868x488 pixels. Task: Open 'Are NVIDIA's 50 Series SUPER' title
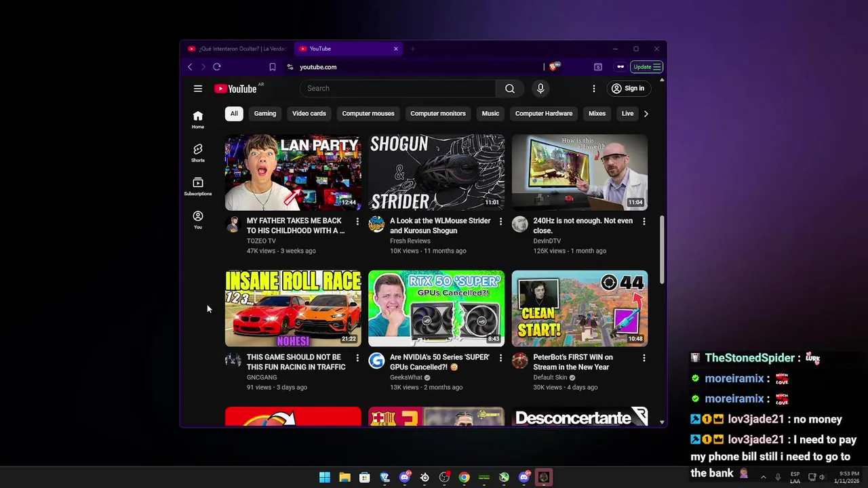[x=439, y=362]
